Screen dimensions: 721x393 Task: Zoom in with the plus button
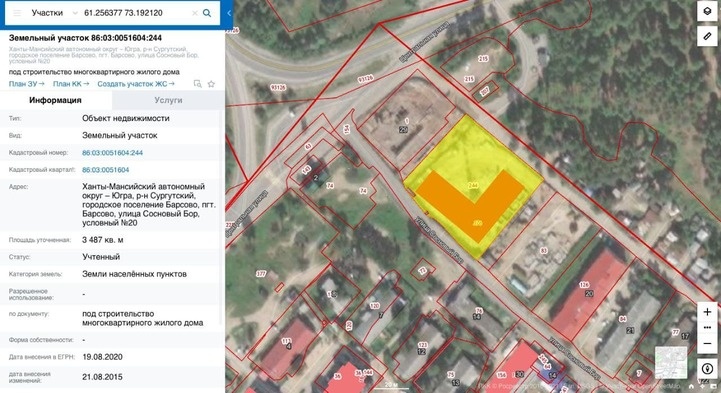click(707, 312)
